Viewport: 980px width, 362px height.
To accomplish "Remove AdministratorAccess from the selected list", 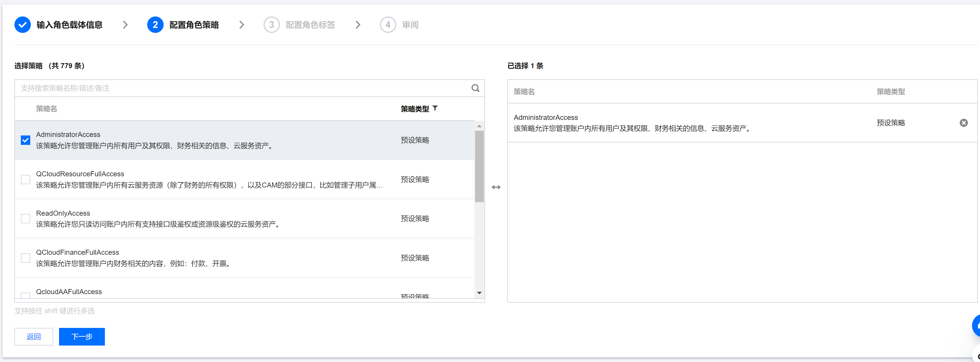I will tap(963, 123).
